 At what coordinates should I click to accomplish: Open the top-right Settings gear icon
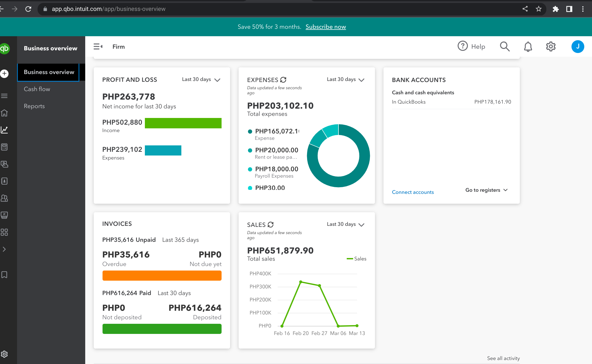pos(551,47)
